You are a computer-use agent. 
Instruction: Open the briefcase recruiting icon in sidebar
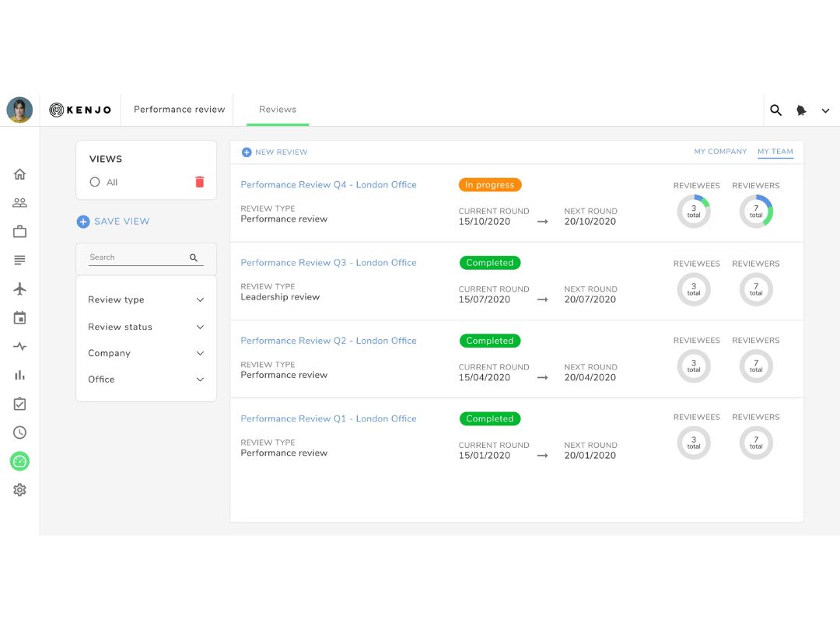coord(19,232)
